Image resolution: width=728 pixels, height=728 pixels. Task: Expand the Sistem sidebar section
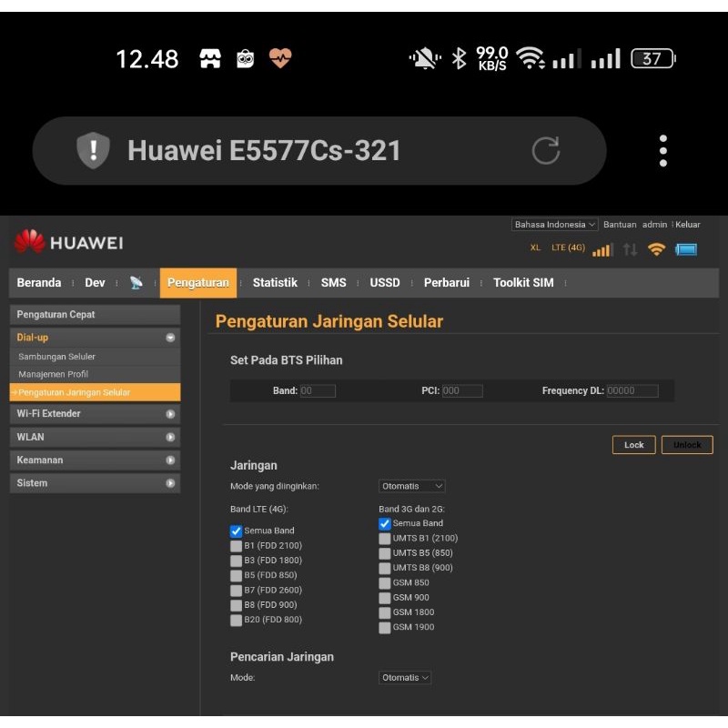tap(95, 483)
